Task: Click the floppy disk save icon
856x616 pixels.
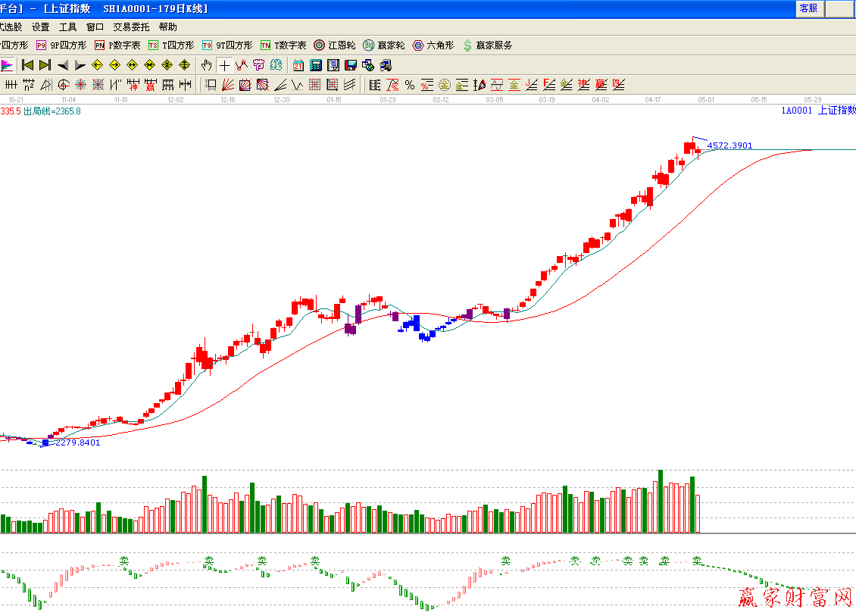Action: point(350,65)
